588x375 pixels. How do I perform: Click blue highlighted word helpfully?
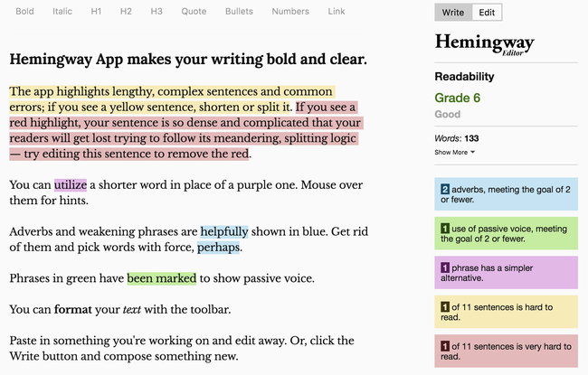tap(224, 232)
